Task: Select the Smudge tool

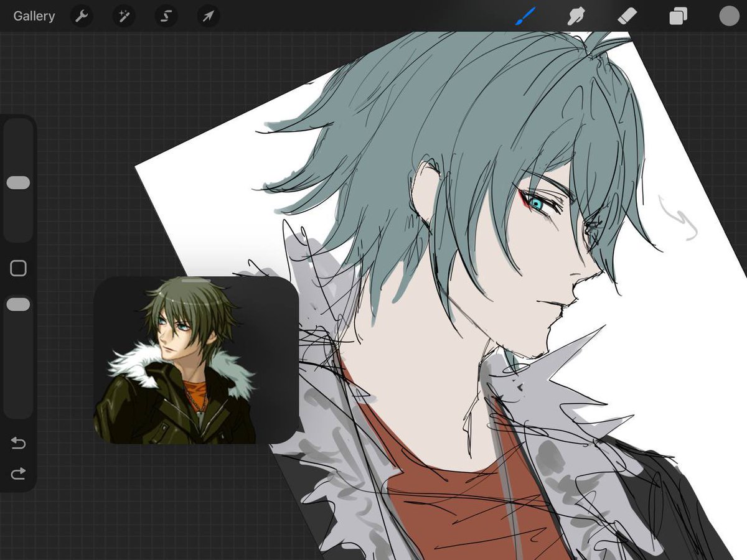Action: 576,16
